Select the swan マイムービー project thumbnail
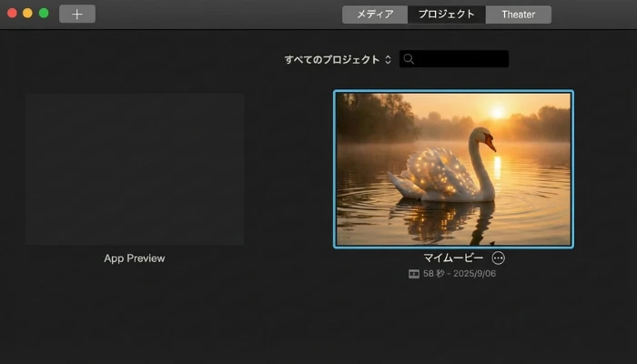This screenshot has width=637, height=364. tap(453, 168)
